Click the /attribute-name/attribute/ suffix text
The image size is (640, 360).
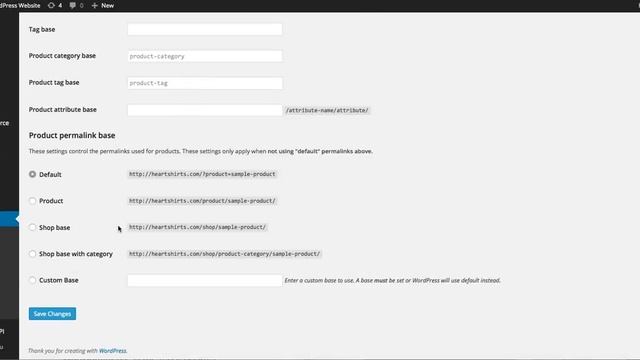[327, 110]
